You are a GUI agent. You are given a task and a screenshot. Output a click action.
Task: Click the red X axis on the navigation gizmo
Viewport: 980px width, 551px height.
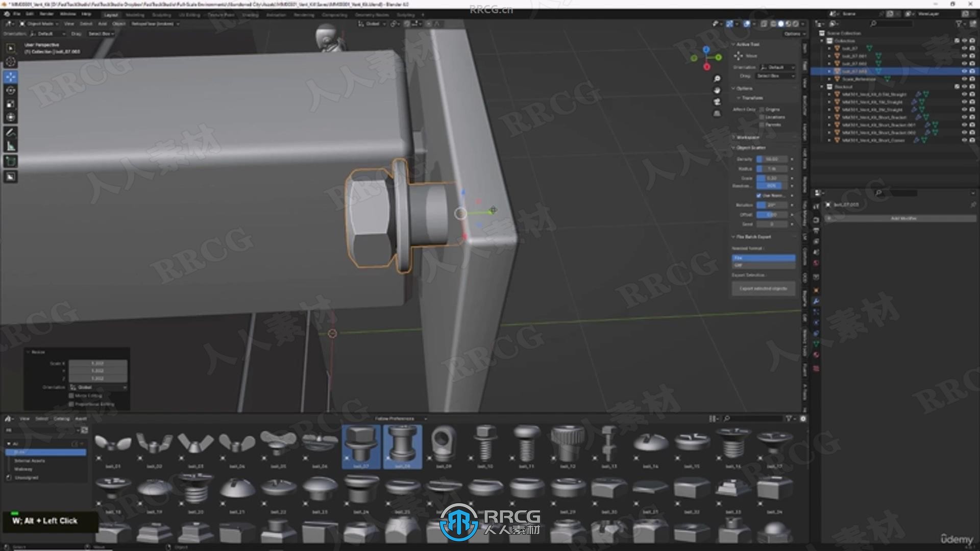[x=707, y=67]
